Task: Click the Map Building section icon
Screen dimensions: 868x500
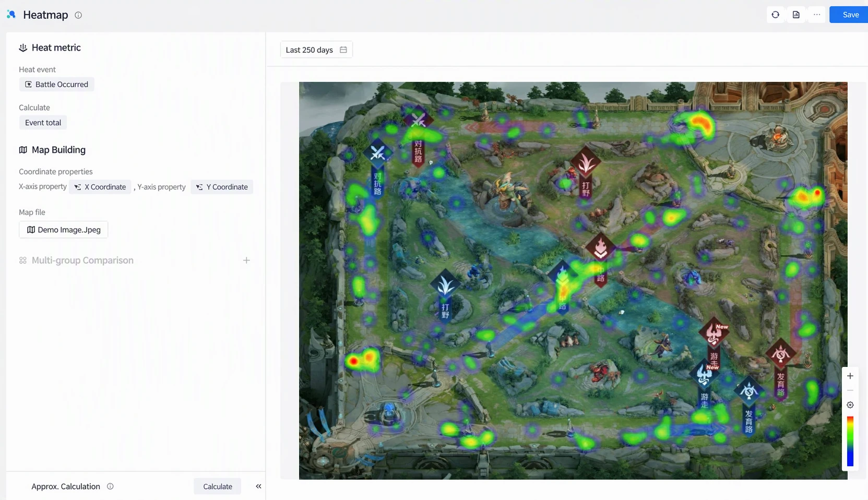Action: (23, 150)
